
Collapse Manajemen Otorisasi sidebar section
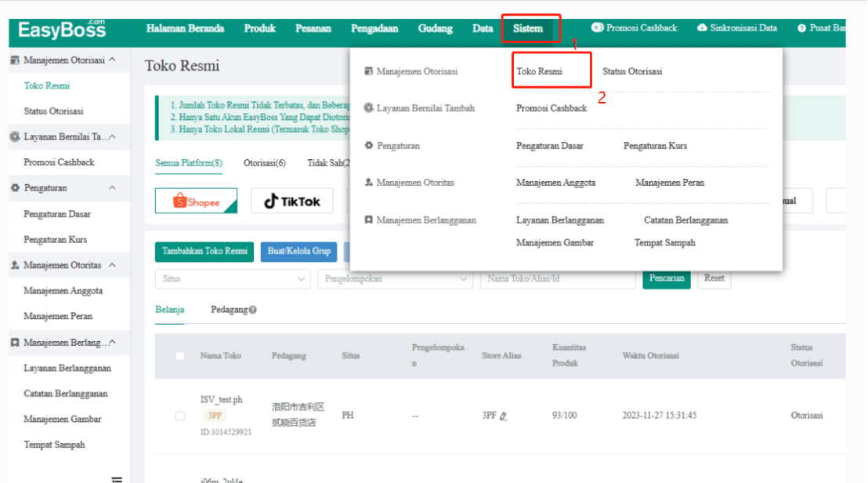point(112,60)
